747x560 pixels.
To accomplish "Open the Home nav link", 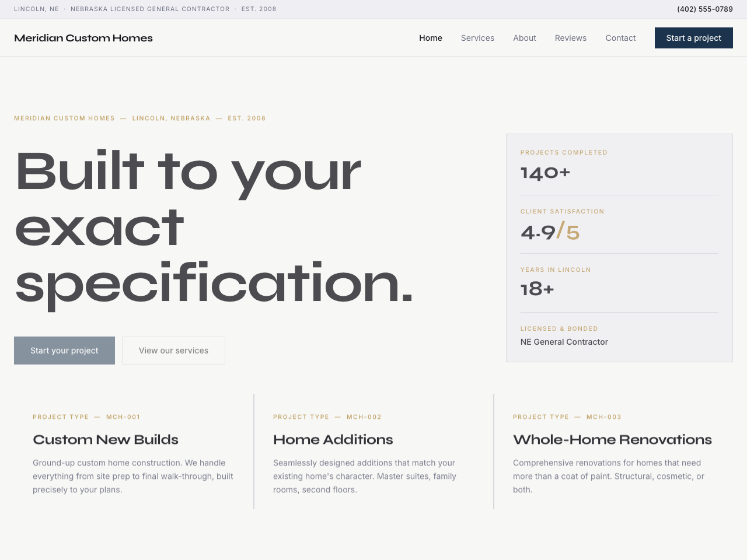I will 431,38.
